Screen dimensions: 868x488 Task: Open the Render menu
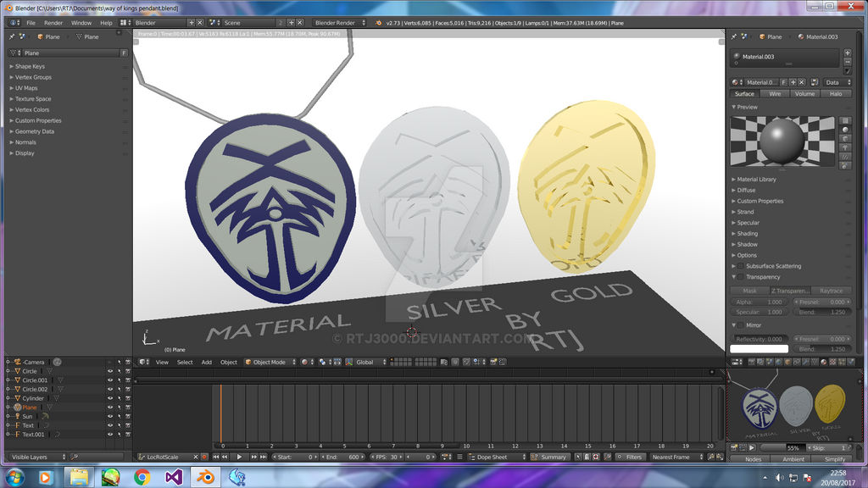point(53,23)
